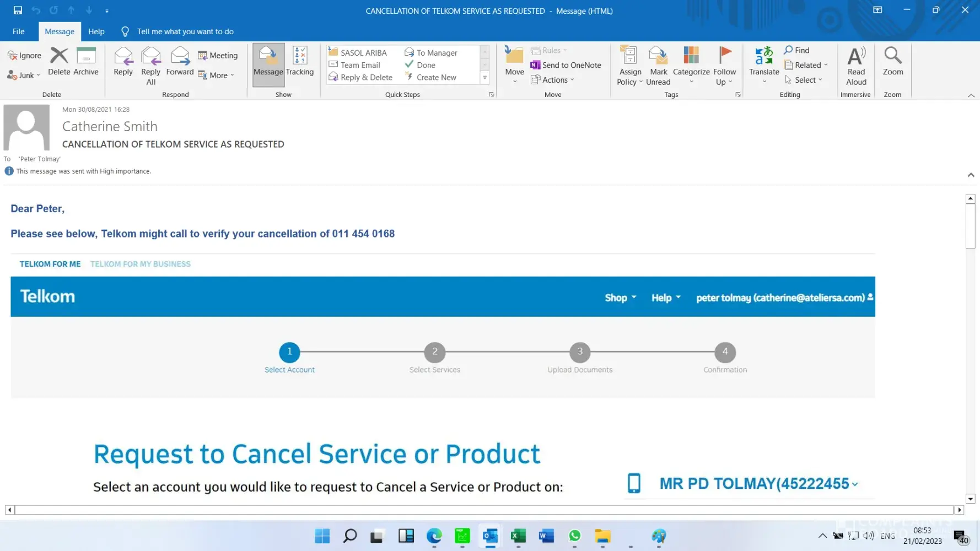Mark the message as Unread
The image size is (980, 551).
tap(658, 66)
